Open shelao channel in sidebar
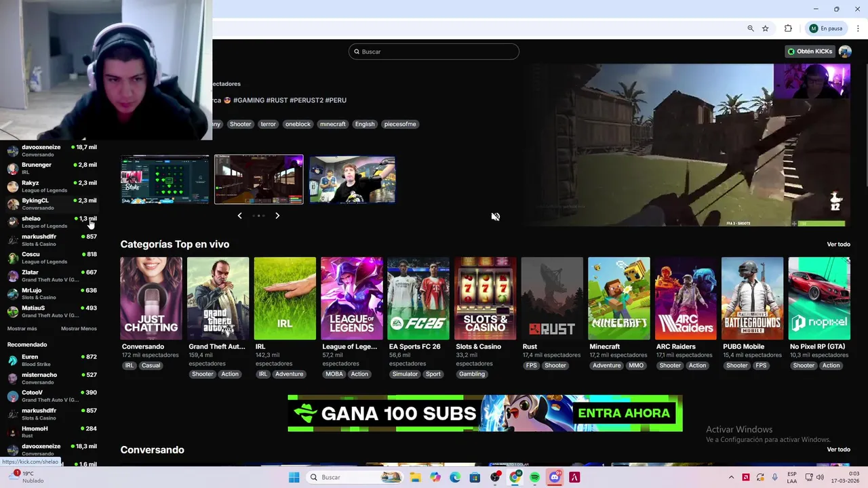The image size is (868, 488). pos(53,222)
